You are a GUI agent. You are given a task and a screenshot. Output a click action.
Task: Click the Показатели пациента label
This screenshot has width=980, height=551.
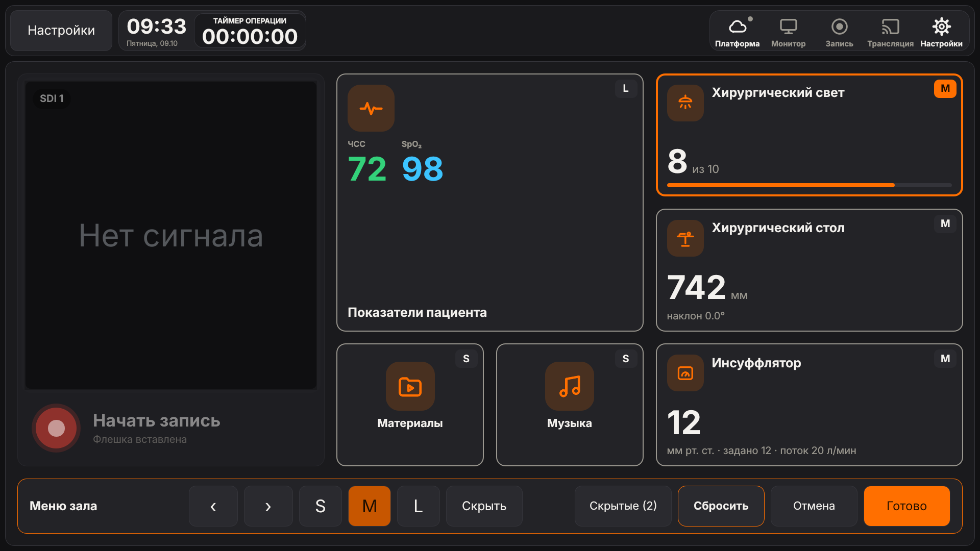point(417,312)
